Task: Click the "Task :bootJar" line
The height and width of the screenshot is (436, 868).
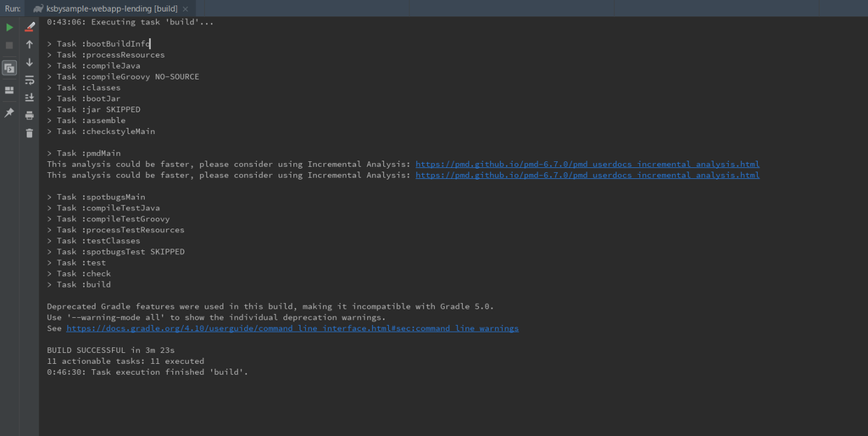Action: [x=84, y=98]
